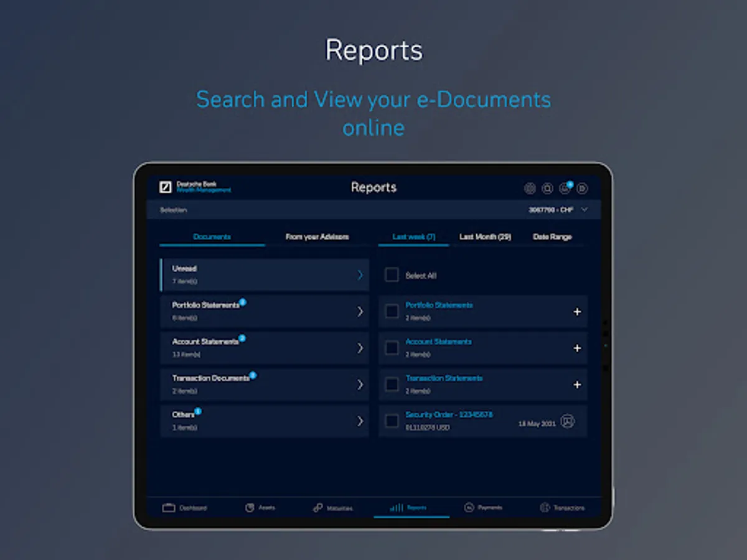This screenshot has width=747, height=560.
Task: Select the Date Range tab
Action: tap(552, 237)
